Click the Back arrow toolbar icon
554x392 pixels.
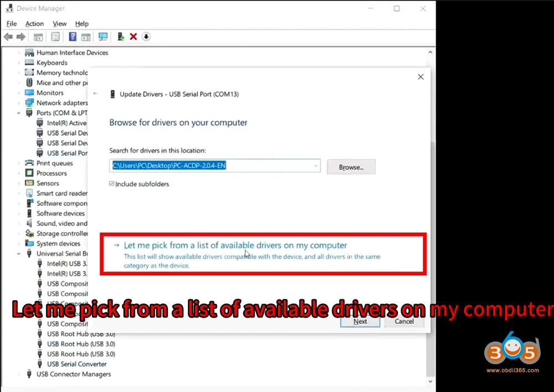point(8,37)
